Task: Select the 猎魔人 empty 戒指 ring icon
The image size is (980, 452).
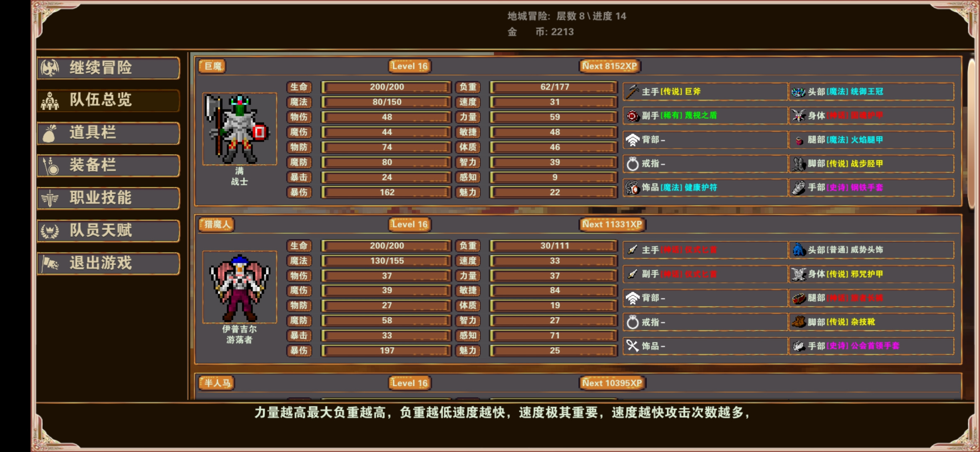Action: (x=632, y=322)
